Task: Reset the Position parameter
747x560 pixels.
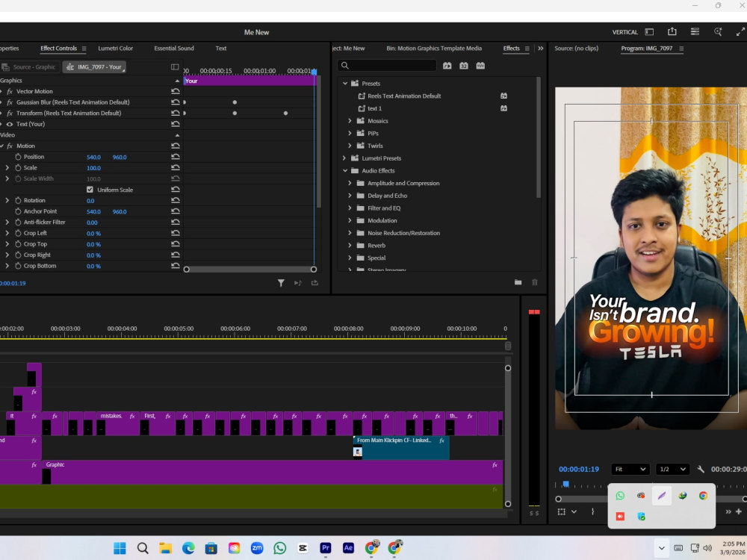Action: tap(176, 157)
